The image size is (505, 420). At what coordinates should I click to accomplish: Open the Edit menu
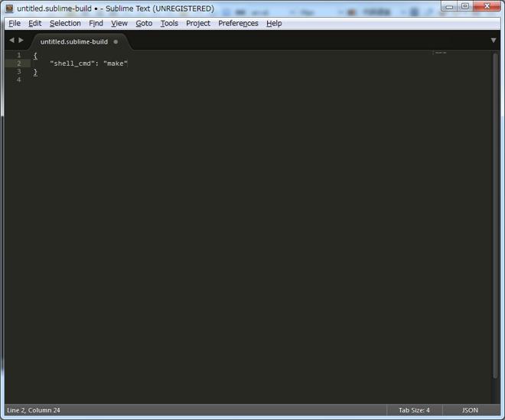tap(34, 23)
